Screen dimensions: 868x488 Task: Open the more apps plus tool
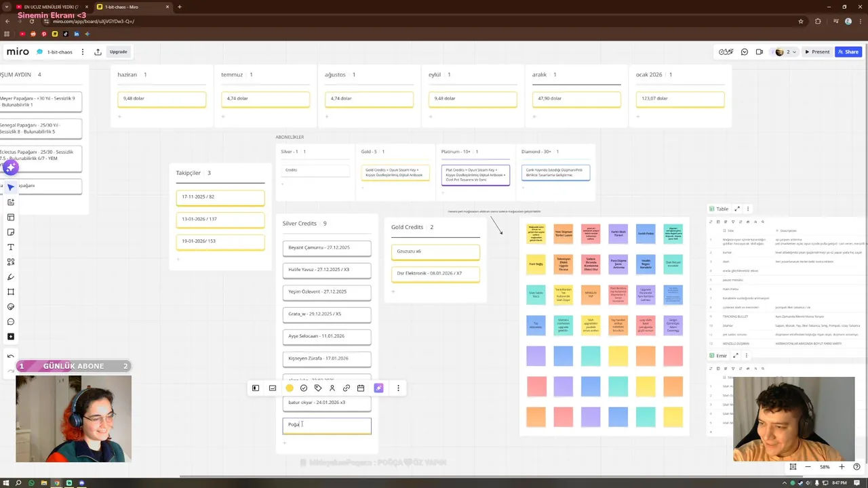pyautogui.click(x=11, y=337)
